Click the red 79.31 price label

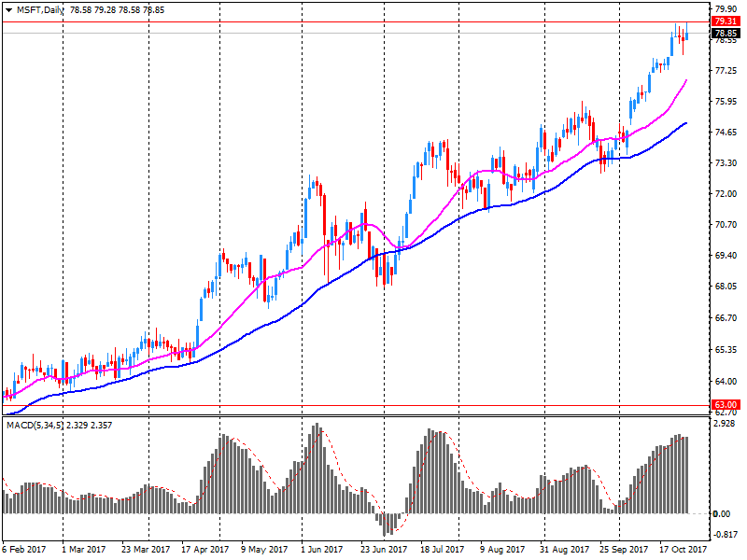click(726, 21)
